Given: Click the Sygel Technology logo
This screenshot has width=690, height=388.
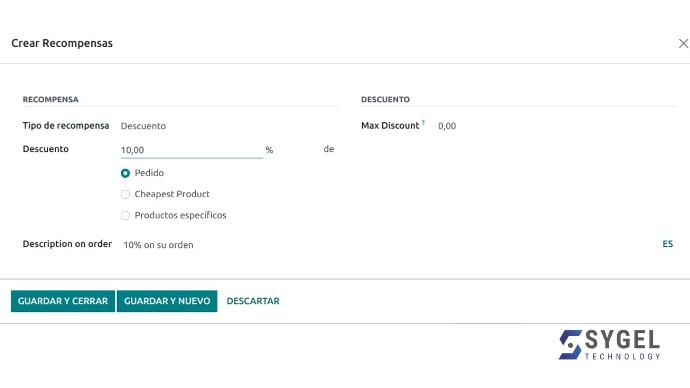Looking at the screenshot, I should [x=609, y=344].
